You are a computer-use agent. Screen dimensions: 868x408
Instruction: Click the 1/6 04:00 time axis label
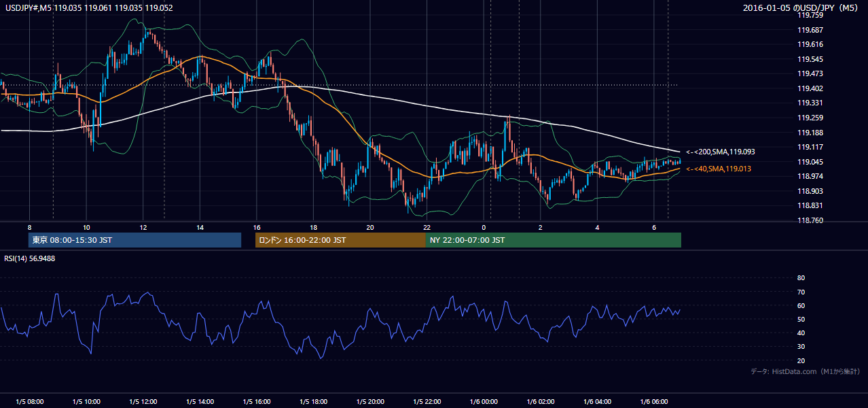click(597, 402)
